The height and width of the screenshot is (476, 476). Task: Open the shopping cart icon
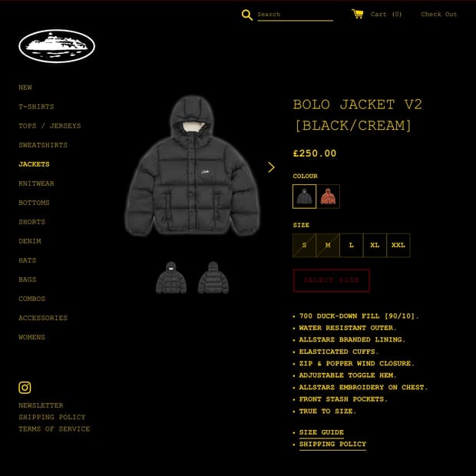click(x=357, y=14)
